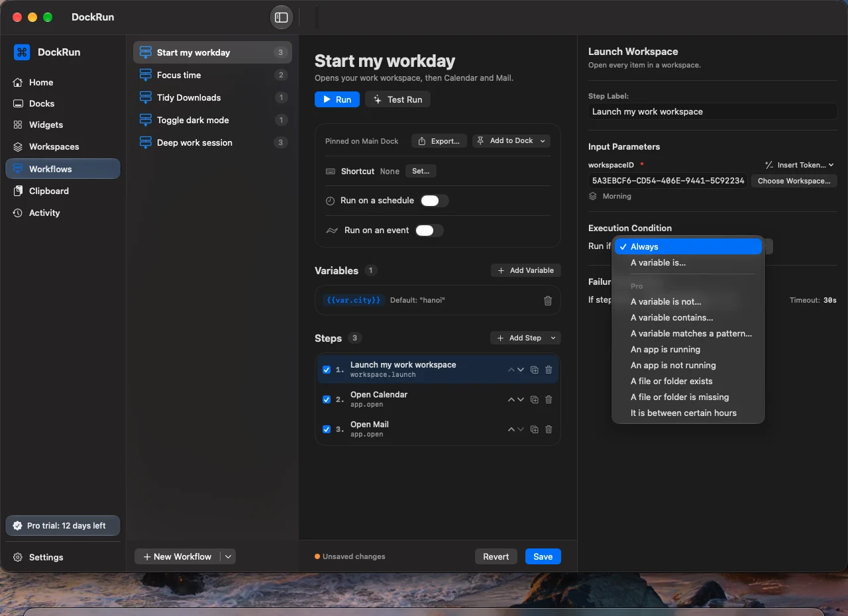Uncheck the Open Calendar step checkbox
848x616 pixels.
click(x=327, y=399)
